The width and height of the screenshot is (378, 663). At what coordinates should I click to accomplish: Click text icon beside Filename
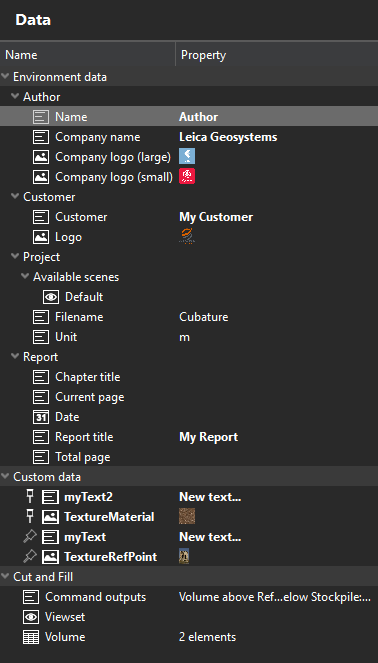click(x=41, y=317)
